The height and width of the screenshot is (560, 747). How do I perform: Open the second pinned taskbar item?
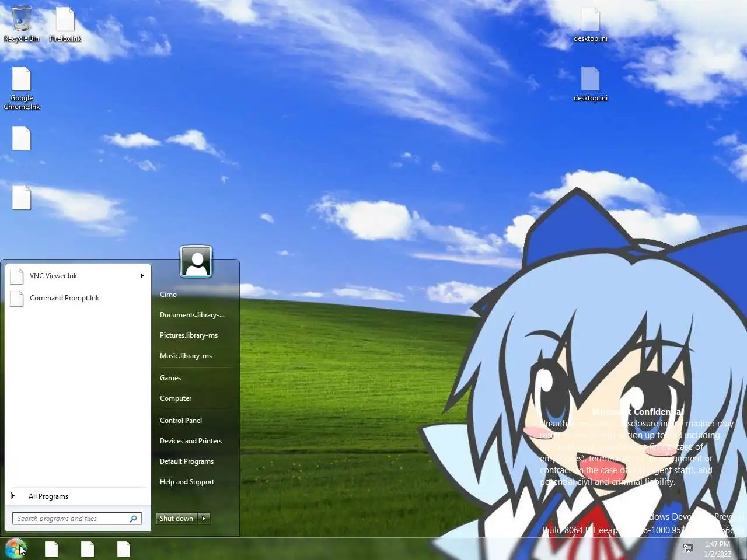tap(88, 549)
